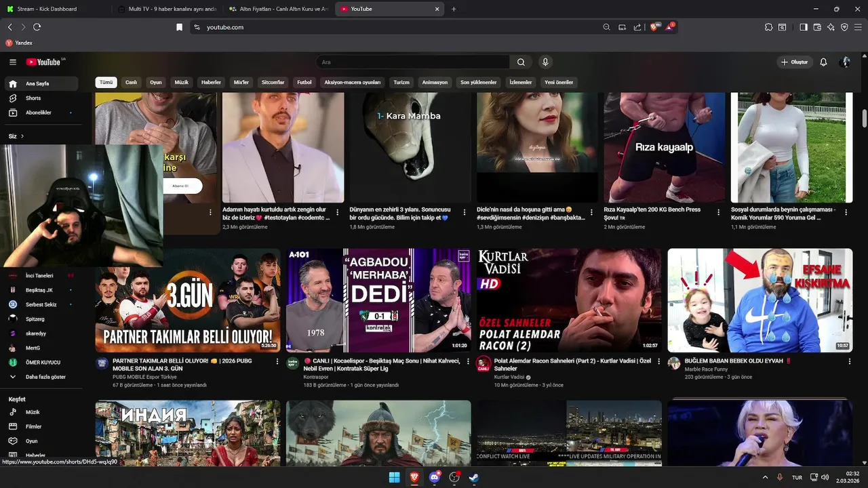Open options for Kara Mamba short

tap(465, 212)
